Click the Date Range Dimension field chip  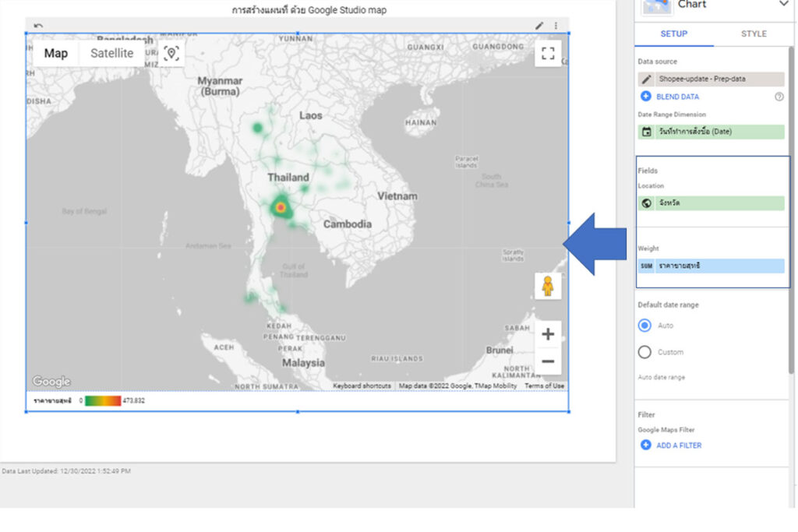(711, 132)
